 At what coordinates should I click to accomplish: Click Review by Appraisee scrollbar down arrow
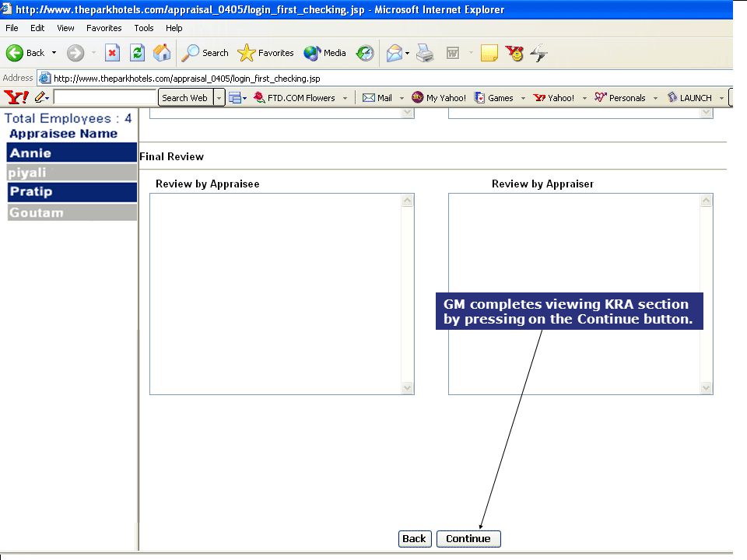pyautogui.click(x=407, y=387)
